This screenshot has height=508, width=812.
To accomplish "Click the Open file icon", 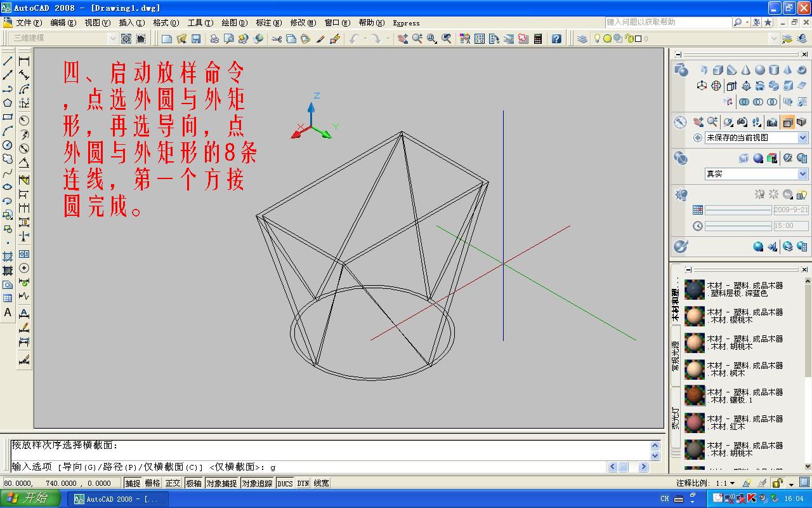I will (x=181, y=39).
